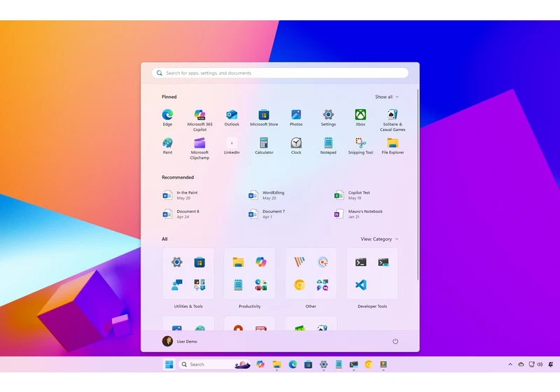Open striped-lines app icon in Other group

[x=300, y=262]
